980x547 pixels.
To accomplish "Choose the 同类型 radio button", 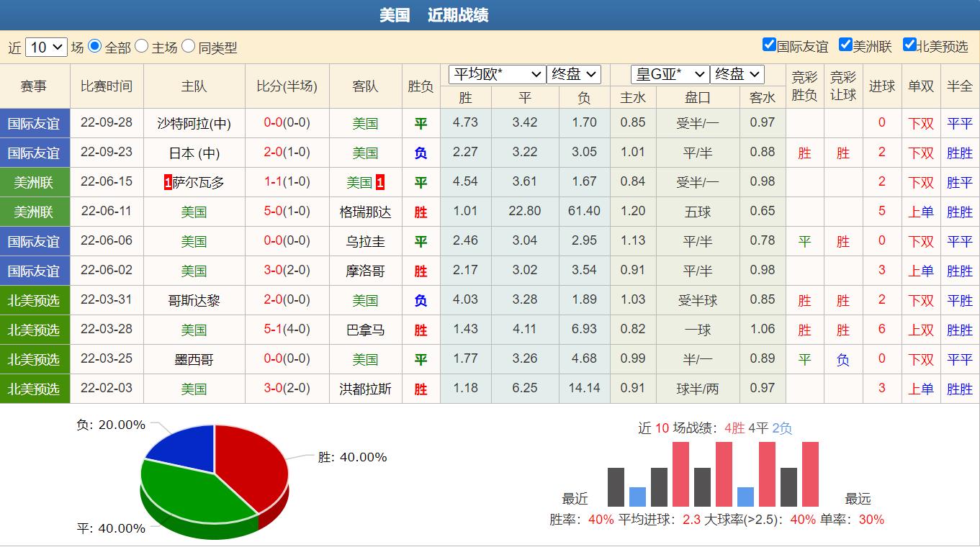I will point(188,46).
